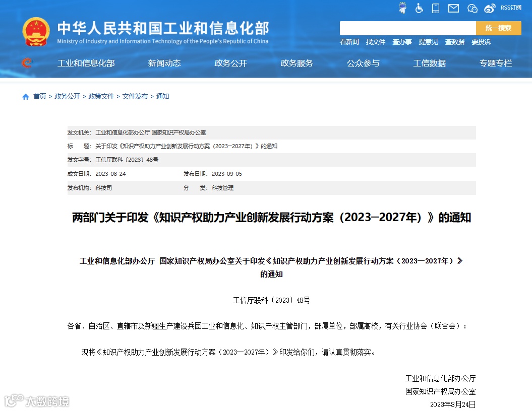Click the 发布日期 value 2023-09-05
This screenshot has width=532, height=411.
226,174
